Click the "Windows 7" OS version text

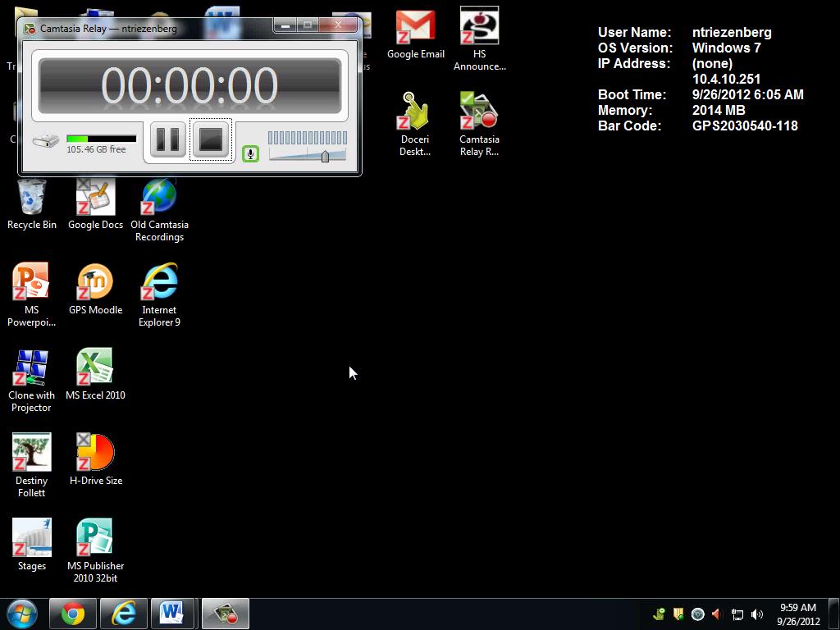727,48
